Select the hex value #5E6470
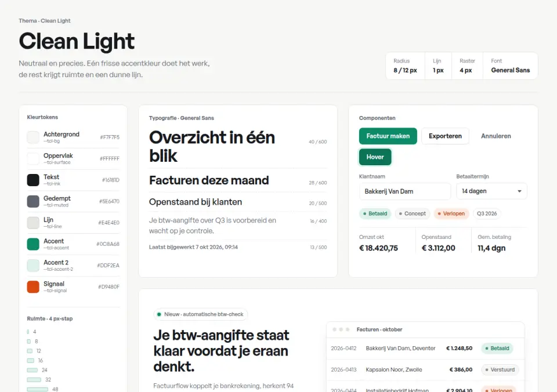 (x=110, y=201)
